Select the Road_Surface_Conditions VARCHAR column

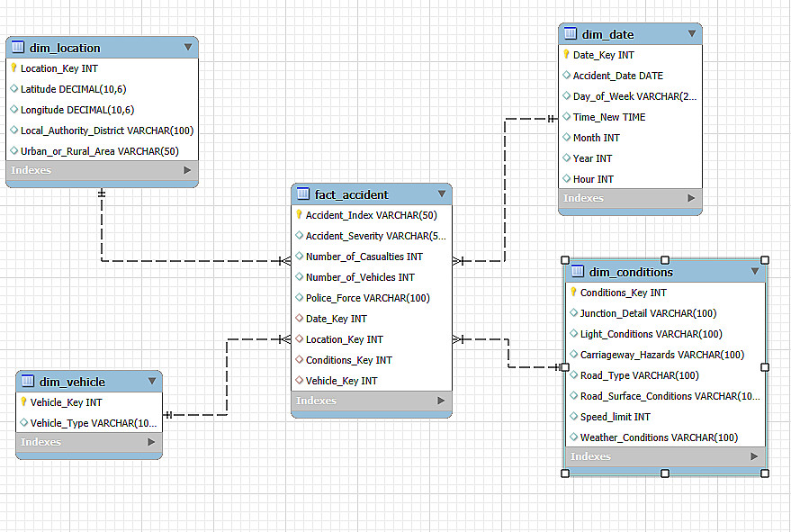tap(665, 396)
